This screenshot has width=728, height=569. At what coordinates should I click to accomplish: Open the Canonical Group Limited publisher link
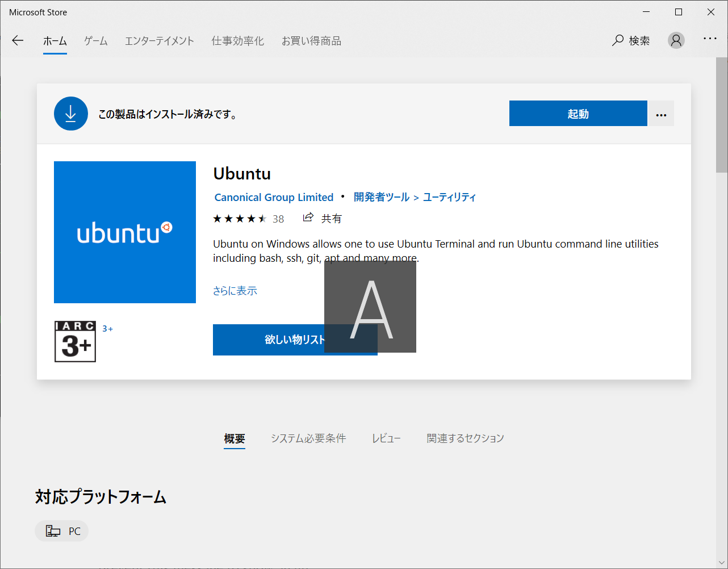[274, 197]
